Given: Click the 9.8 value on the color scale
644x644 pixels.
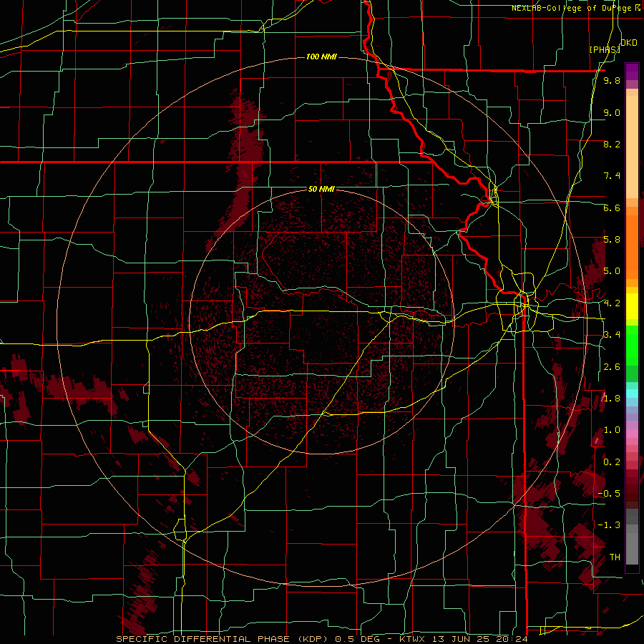Looking at the screenshot, I should pyautogui.click(x=612, y=80).
